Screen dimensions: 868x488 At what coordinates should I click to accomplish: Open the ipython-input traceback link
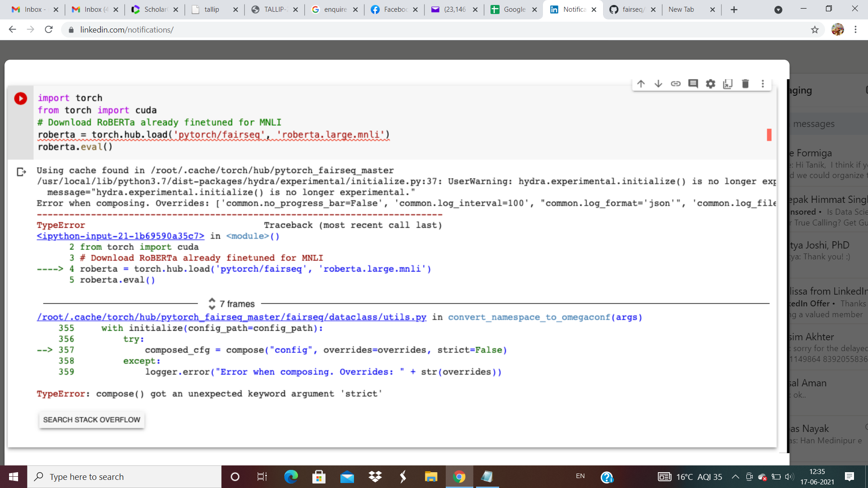pos(120,236)
